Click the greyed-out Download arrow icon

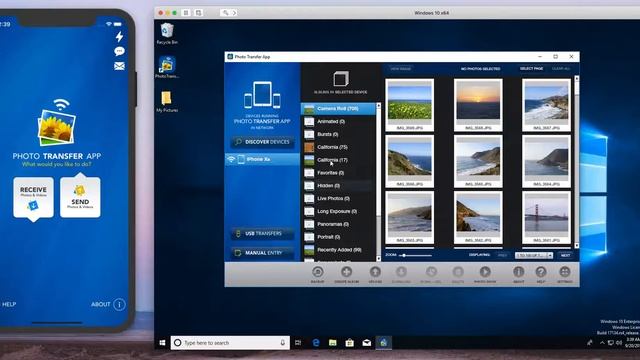pos(401,272)
